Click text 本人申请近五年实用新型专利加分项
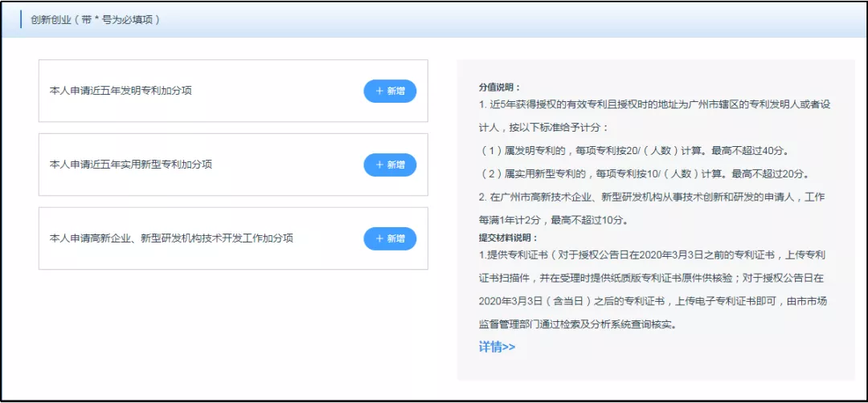The height and width of the screenshot is (403, 868). (131, 165)
